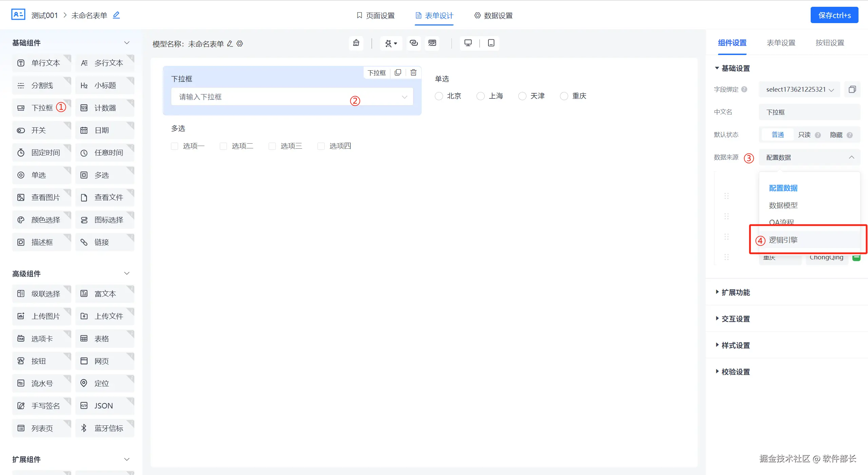
Task: Expand the 扩展功能 section
Action: 735,292
